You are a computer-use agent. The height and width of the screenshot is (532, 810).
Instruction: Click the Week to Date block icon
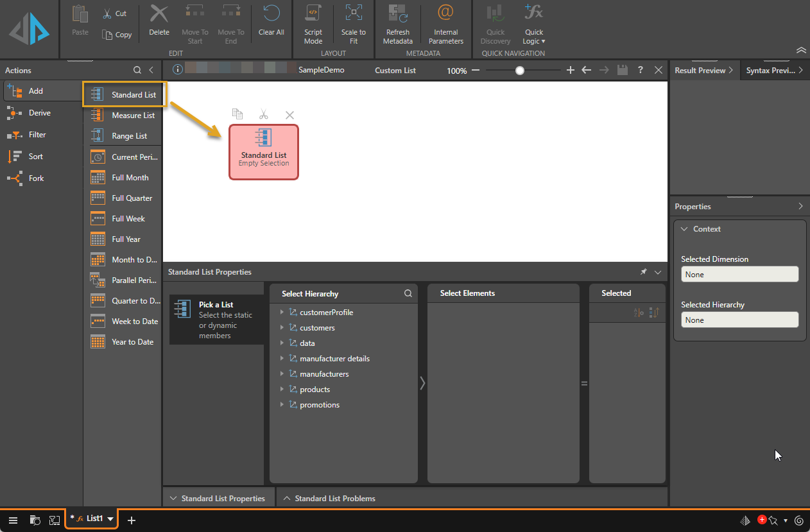coord(98,322)
